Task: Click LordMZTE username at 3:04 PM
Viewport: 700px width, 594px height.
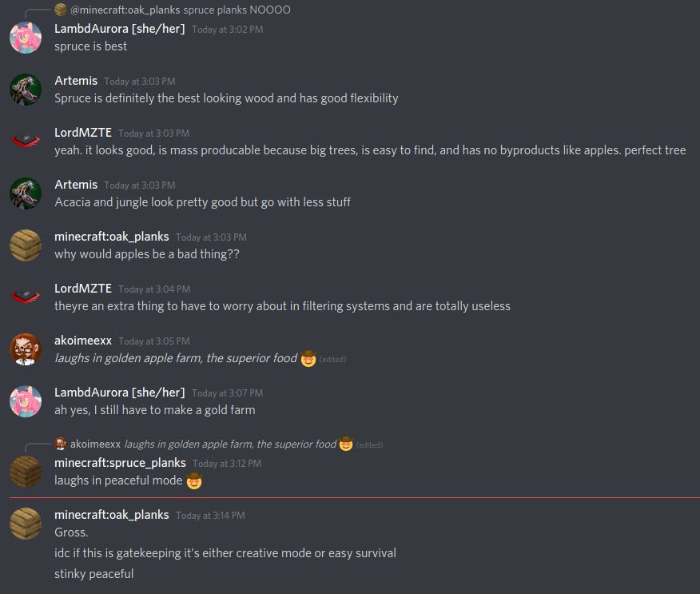Action: tap(83, 289)
